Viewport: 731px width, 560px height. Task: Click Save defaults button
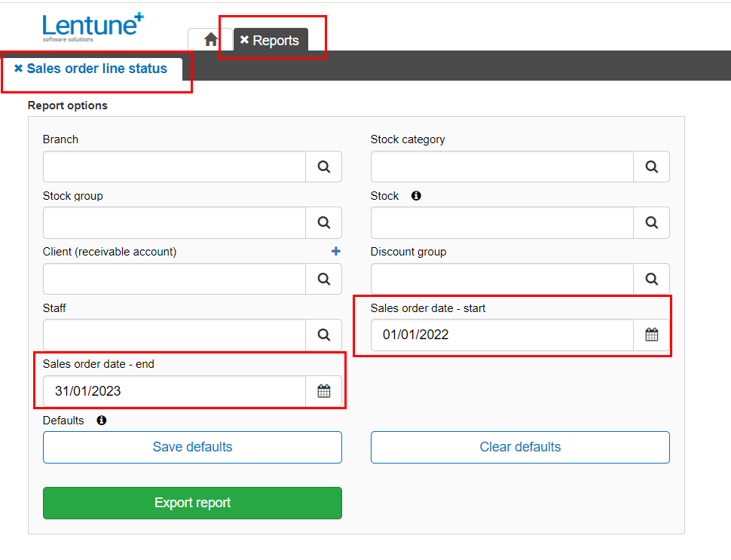pos(192,447)
